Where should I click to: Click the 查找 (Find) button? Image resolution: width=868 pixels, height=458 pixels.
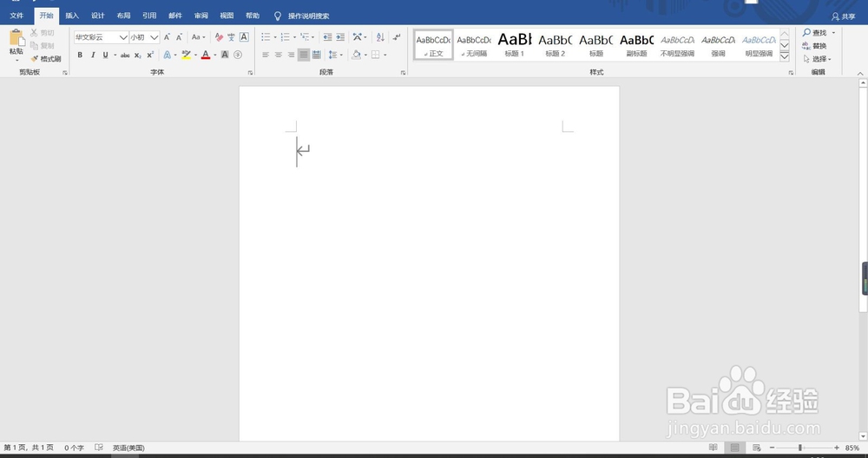click(x=815, y=33)
